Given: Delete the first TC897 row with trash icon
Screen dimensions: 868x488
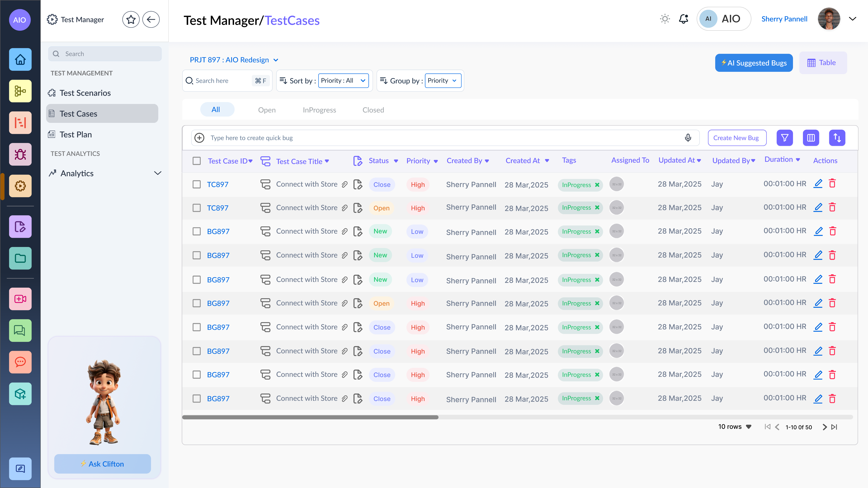Looking at the screenshot, I should coord(832,184).
